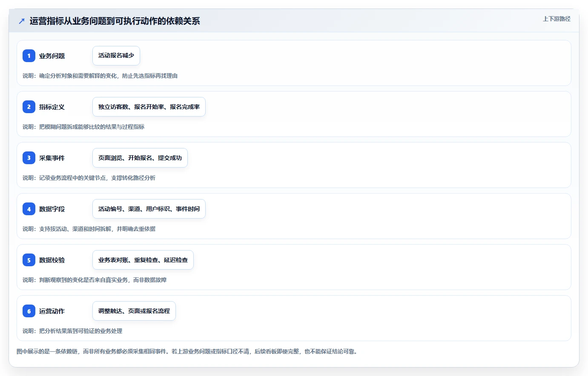Select the 独立访客数、报名开始率、报名完成率 chip

pos(149,107)
